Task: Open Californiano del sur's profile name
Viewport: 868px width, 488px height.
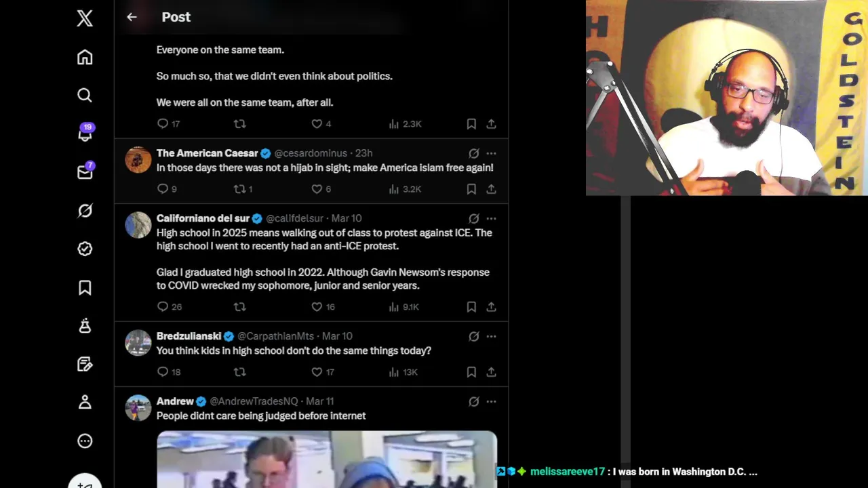Action: point(203,218)
